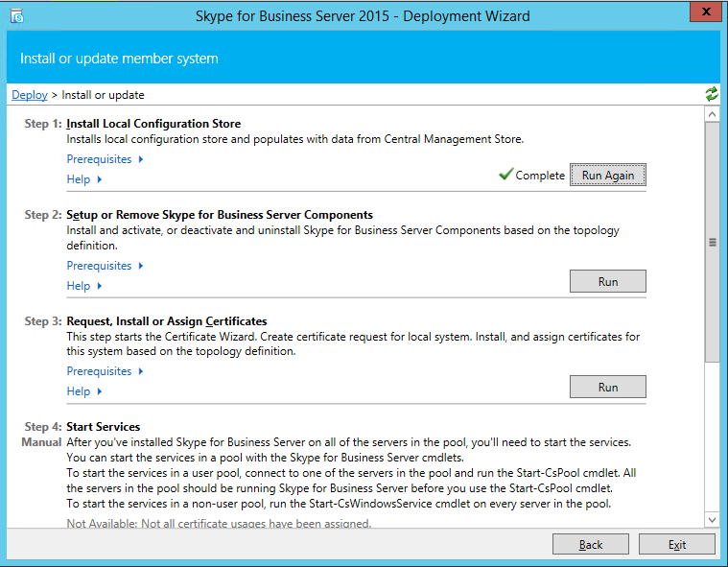The image size is (728, 567).
Task: Click the 'Install or update' breadcrumb text
Action: pyautogui.click(x=103, y=95)
